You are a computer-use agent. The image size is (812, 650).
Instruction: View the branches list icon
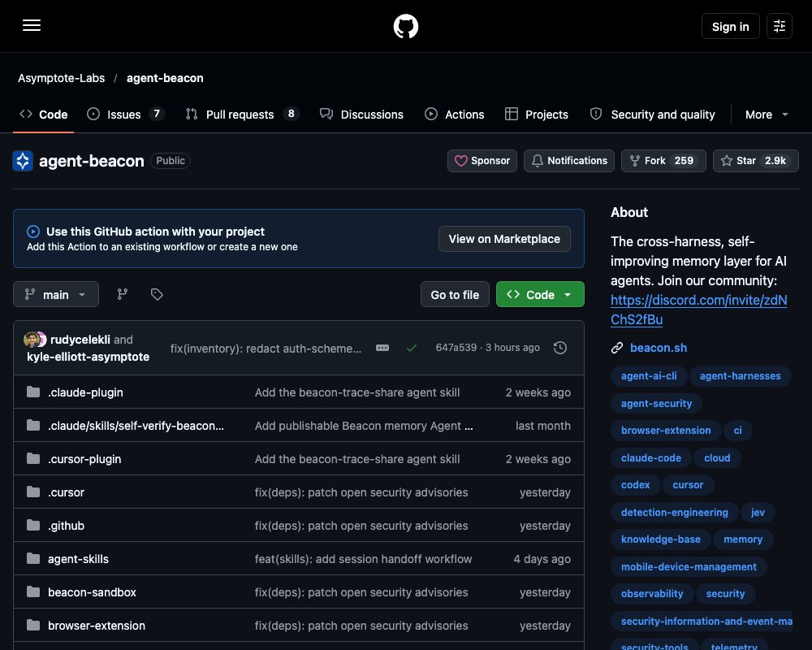(x=123, y=294)
